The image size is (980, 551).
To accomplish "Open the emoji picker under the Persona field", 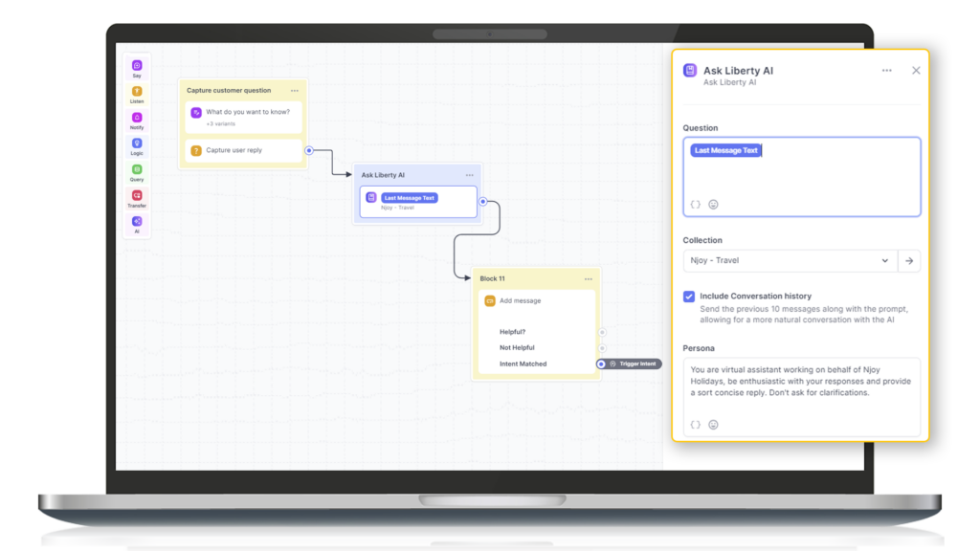I will 712,424.
